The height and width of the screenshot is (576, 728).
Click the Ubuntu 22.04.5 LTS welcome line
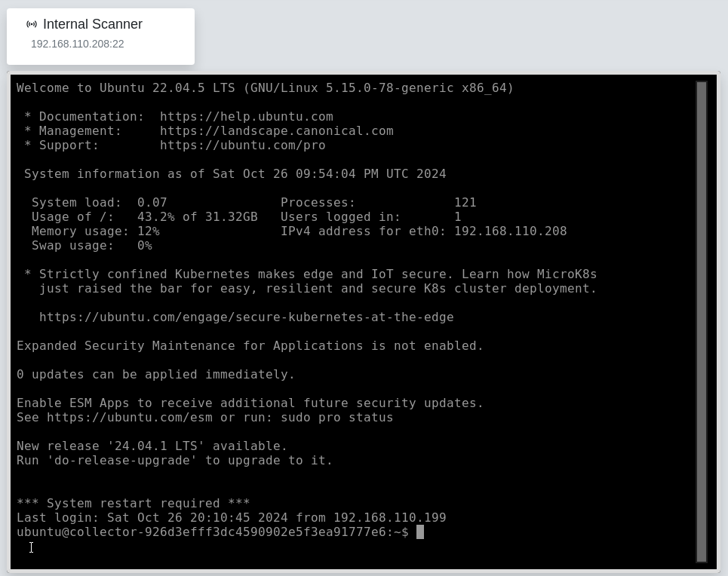(x=264, y=87)
